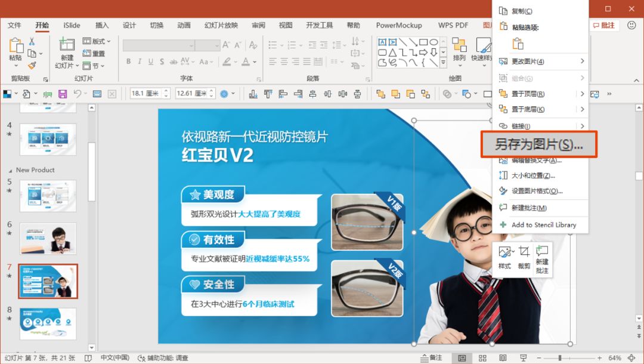Toggle Strikethrough formatting

pos(174,61)
